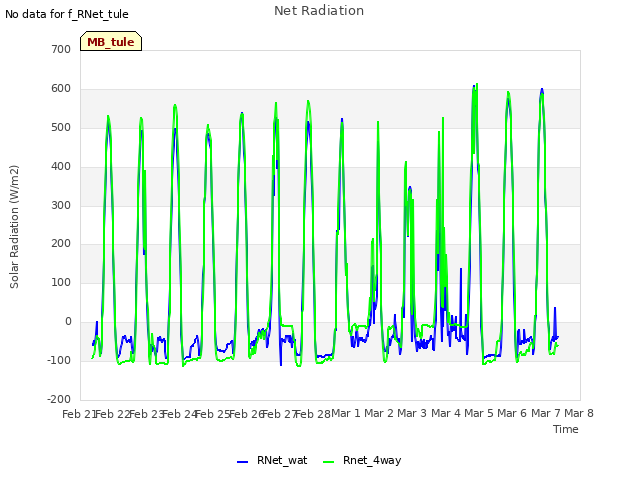Click the Mar 6 date tick label
The width and height of the screenshot is (640, 480).
[512, 413]
